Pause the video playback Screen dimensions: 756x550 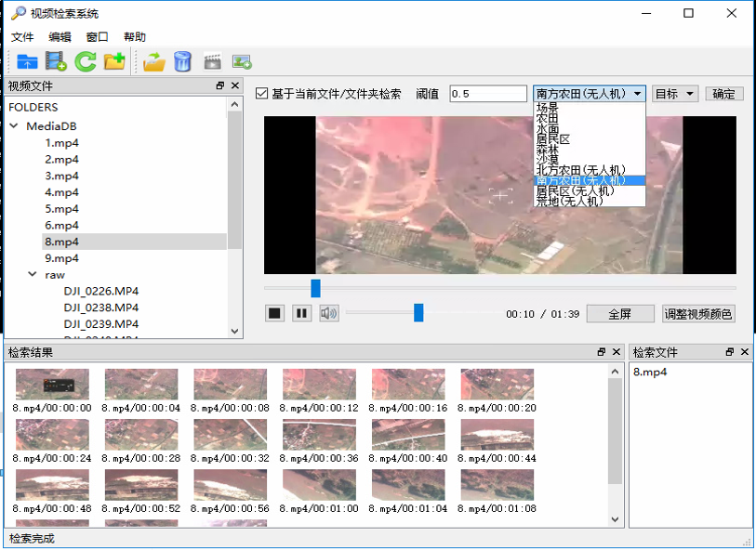[x=302, y=313]
